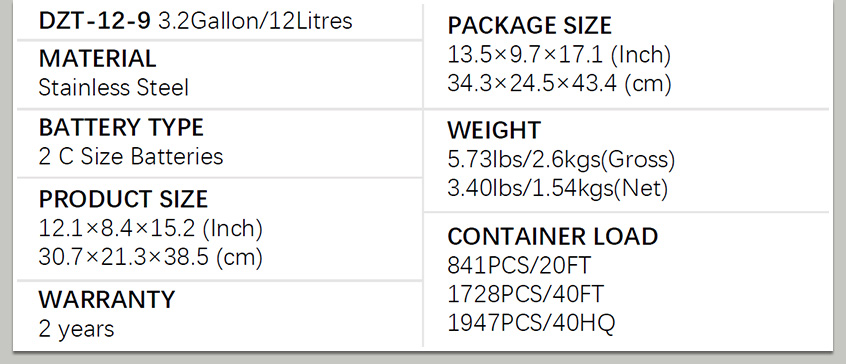The height and width of the screenshot is (364, 846).
Task: Click the Stainless Steel value
Action: click(113, 88)
